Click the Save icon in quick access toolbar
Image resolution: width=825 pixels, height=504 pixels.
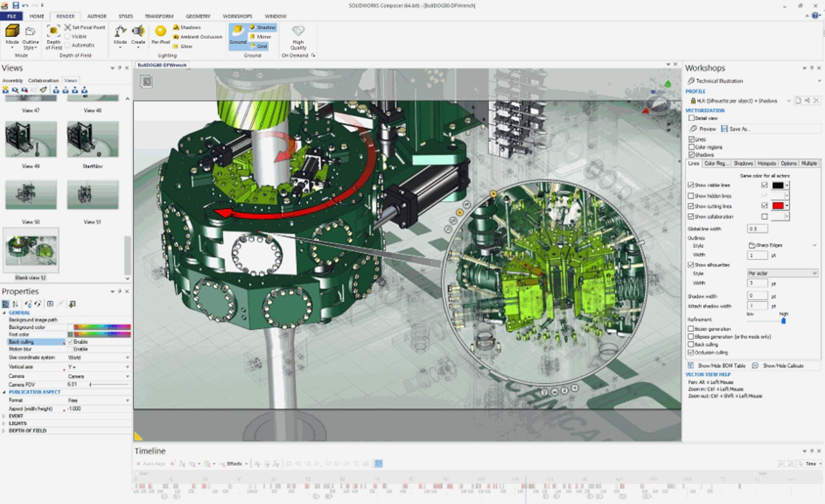point(16,5)
